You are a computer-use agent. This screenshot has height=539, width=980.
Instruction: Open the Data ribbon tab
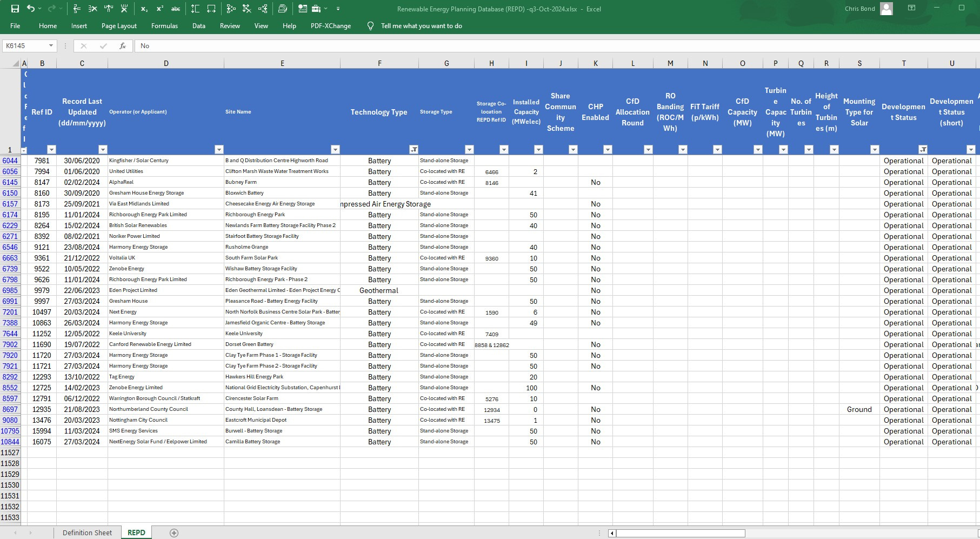pos(199,26)
